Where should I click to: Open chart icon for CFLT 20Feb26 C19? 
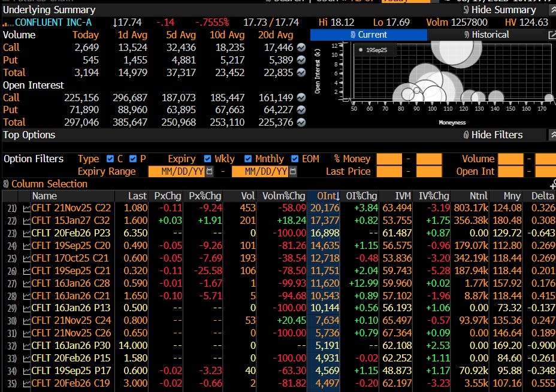click(26, 384)
